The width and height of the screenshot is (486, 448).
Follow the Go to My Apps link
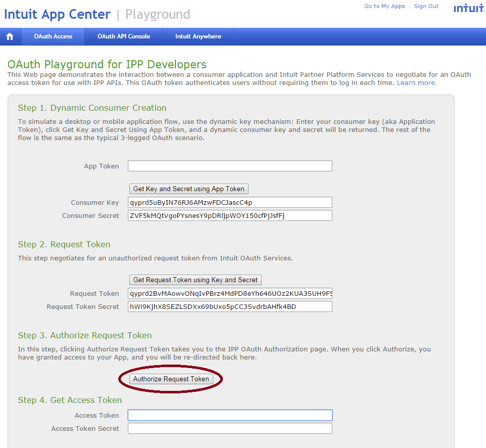[x=384, y=6]
